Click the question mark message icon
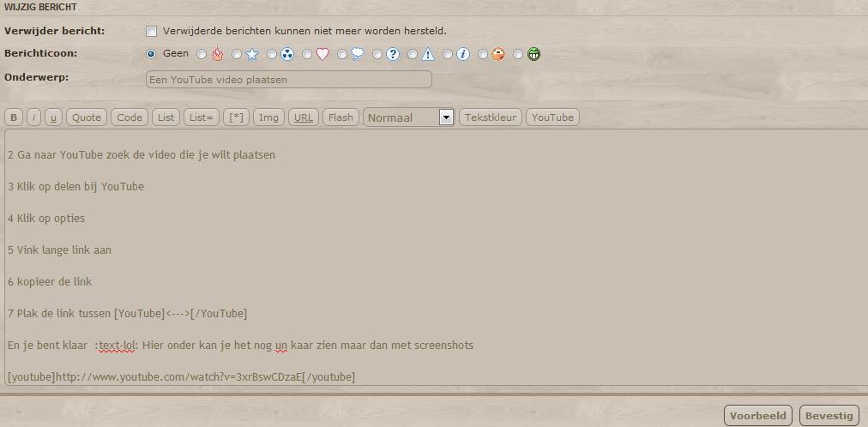 pyautogui.click(x=393, y=54)
